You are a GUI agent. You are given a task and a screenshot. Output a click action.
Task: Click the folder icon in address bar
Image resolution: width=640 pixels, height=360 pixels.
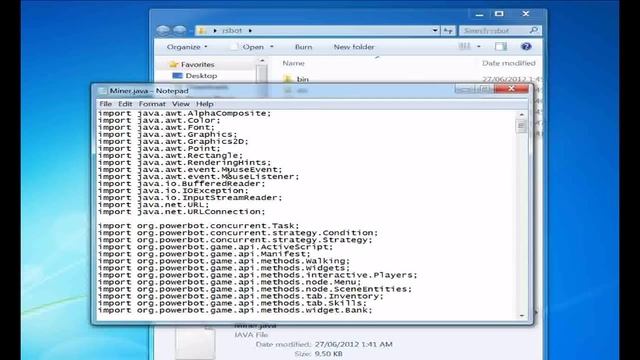coord(202,30)
